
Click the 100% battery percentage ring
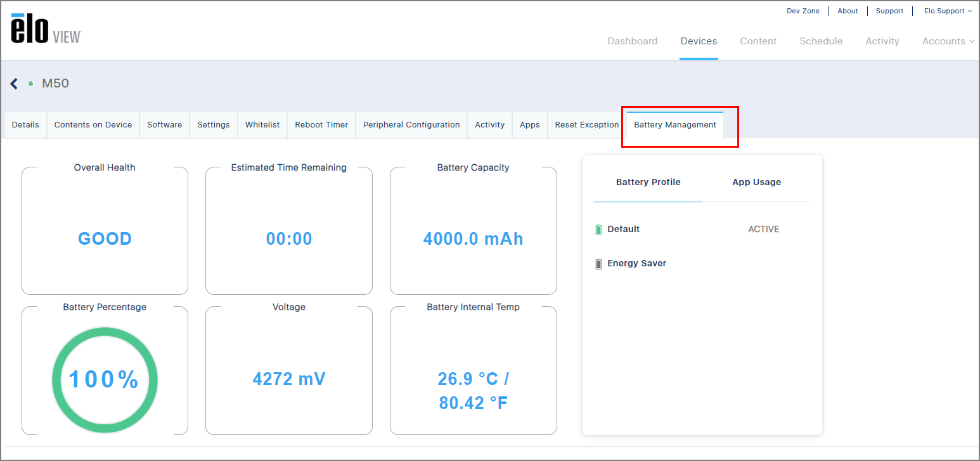point(105,380)
